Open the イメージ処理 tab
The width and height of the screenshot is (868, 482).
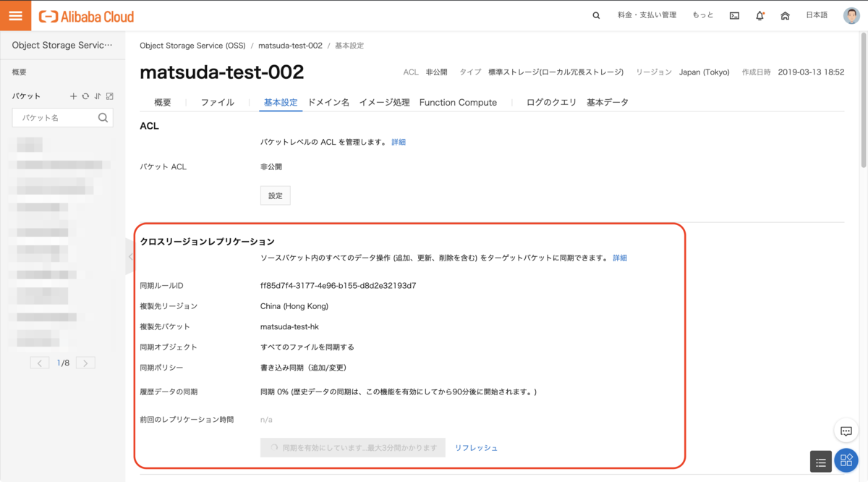click(x=385, y=103)
